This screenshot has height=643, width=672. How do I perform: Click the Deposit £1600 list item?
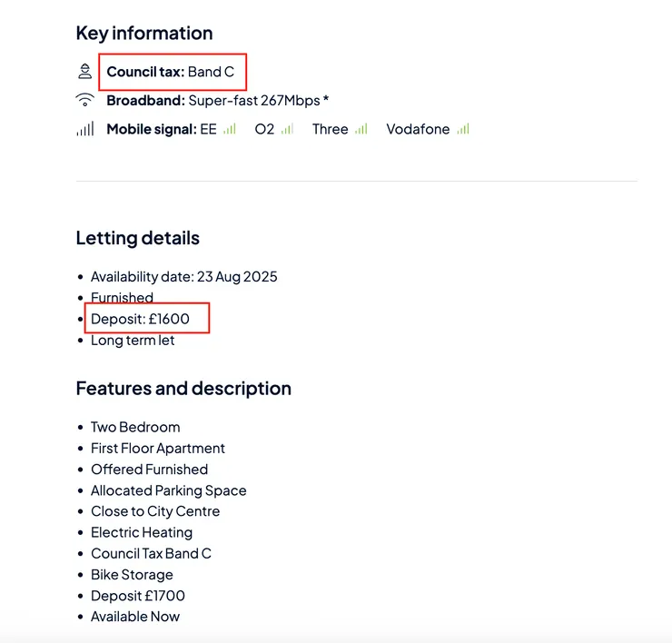click(x=140, y=319)
